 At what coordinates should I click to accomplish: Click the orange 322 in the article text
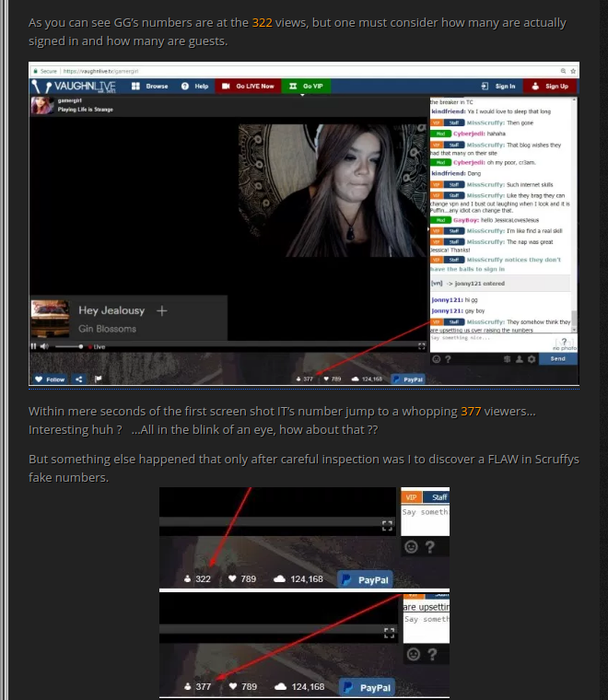262,22
